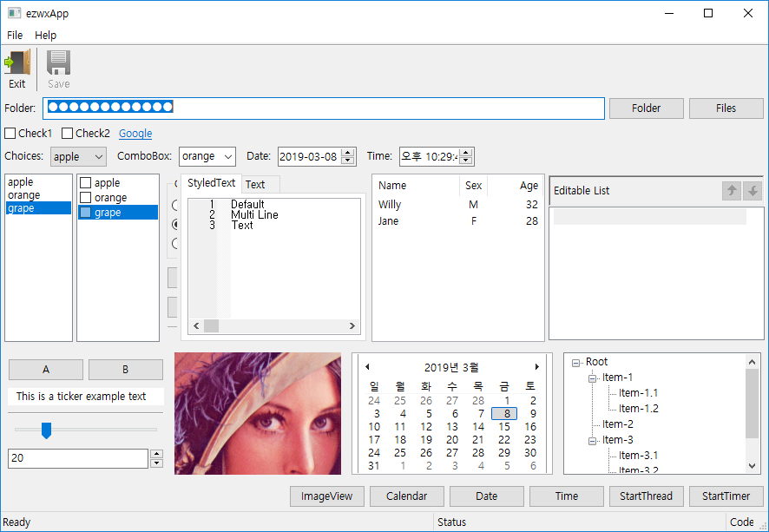This screenshot has width=769, height=532.
Task: Click the Calendar button
Action: (406, 496)
